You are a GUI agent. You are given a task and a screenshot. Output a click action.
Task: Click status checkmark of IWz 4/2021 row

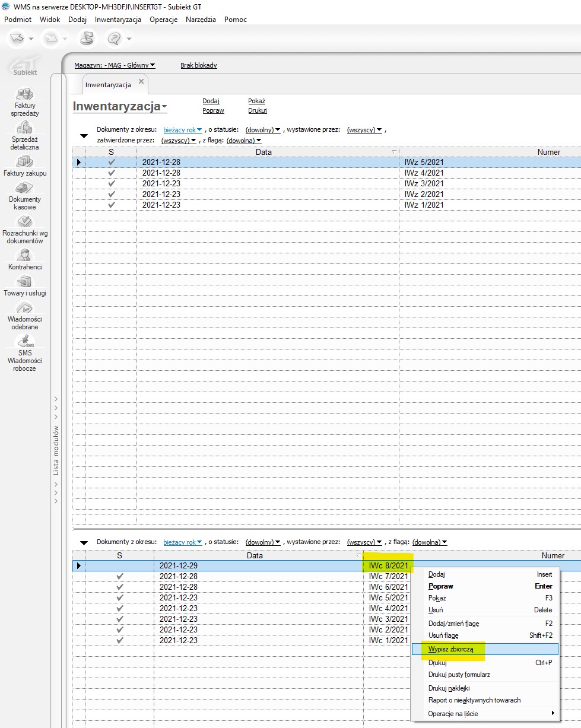(x=111, y=173)
